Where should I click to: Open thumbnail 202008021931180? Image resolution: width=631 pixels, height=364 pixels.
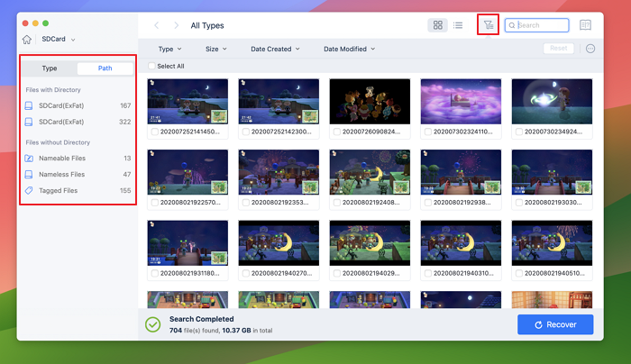coord(187,243)
